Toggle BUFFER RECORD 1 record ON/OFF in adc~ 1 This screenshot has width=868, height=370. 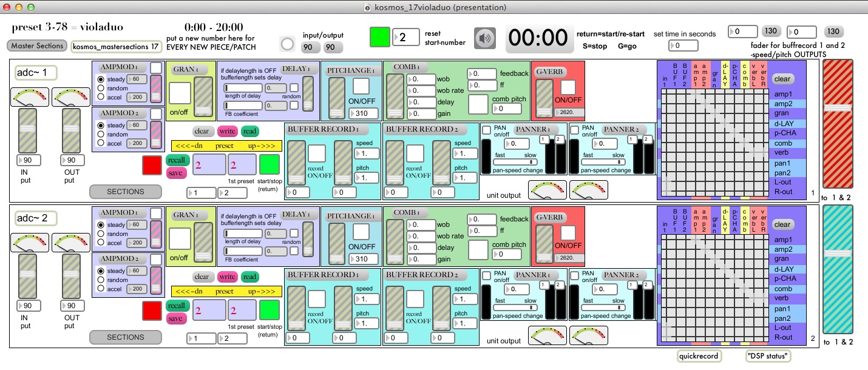(317, 155)
